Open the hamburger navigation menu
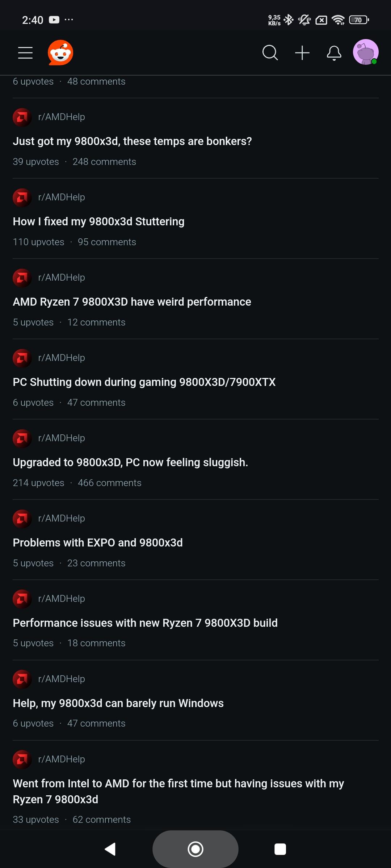Viewport: 391px width, 868px height. click(x=25, y=53)
